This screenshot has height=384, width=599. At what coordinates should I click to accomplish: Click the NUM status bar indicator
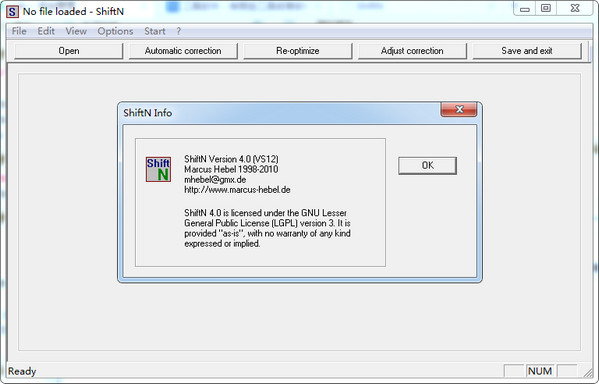tap(540, 371)
